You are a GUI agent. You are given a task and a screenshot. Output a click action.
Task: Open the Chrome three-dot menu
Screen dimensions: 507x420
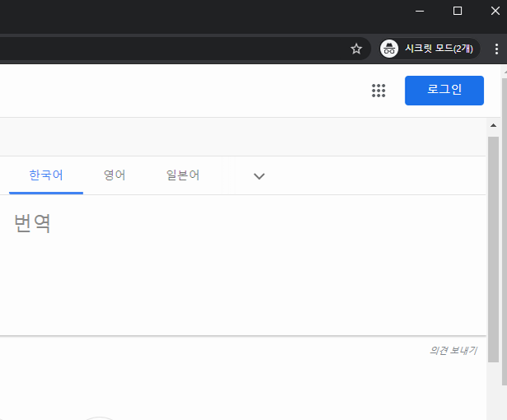coord(496,49)
